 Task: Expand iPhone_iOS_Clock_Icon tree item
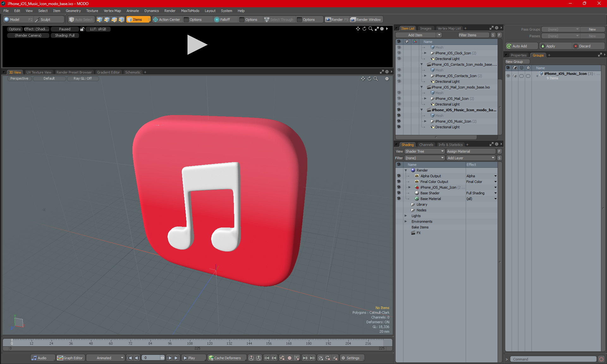[425, 53]
